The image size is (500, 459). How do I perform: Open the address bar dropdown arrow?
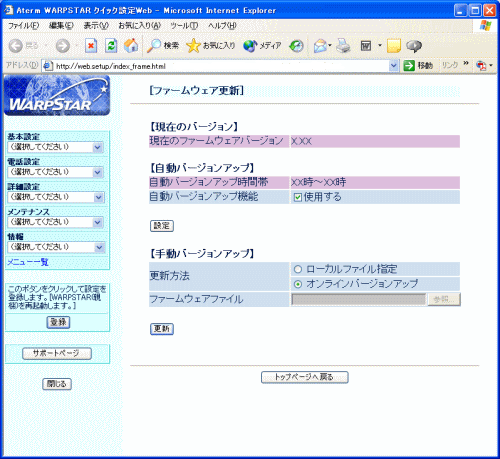[x=394, y=66]
